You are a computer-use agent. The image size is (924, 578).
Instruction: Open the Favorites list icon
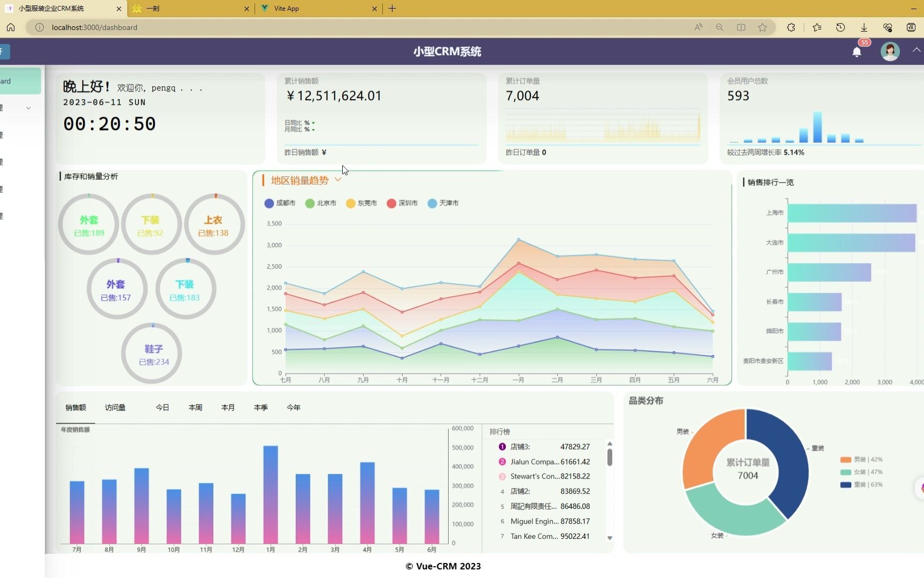click(817, 27)
